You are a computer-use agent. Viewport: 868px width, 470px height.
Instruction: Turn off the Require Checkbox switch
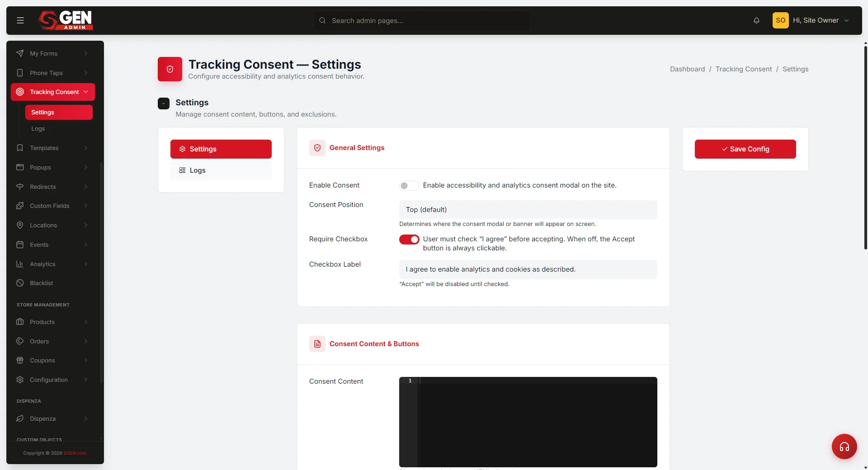tap(409, 240)
